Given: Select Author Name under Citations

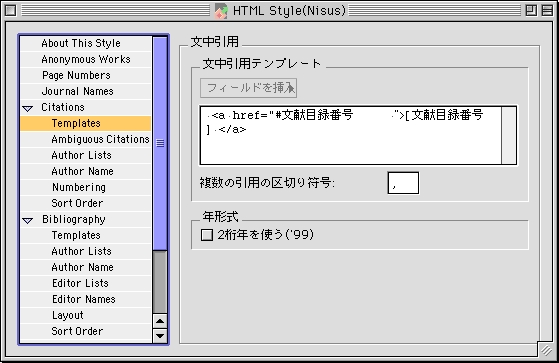Looking at the screenshot, I should (86, 171).
